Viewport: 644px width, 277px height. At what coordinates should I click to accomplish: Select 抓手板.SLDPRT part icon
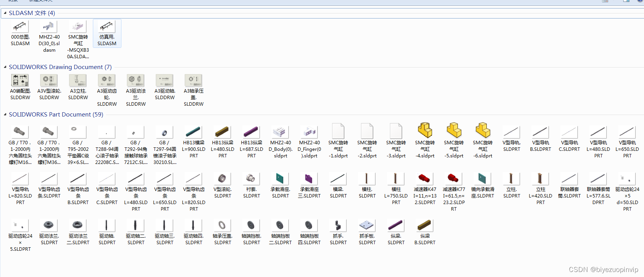pos(367,225)
